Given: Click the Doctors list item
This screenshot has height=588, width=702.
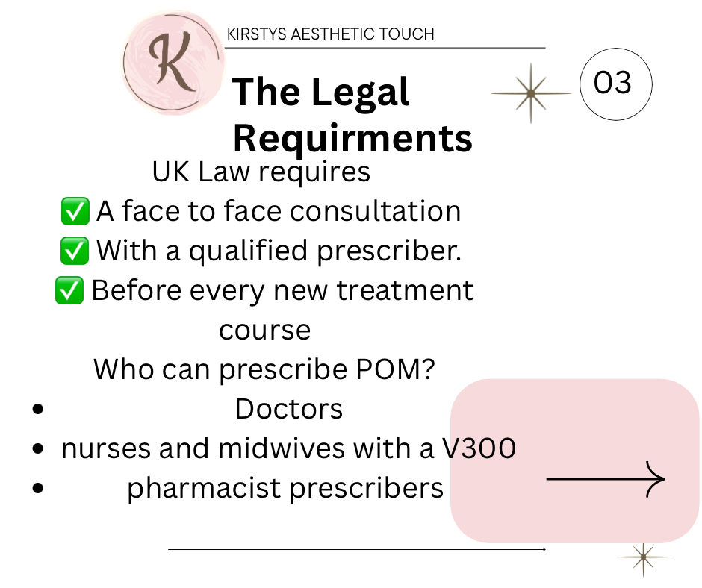Looking at the screenshot, I should click(288, 409).
